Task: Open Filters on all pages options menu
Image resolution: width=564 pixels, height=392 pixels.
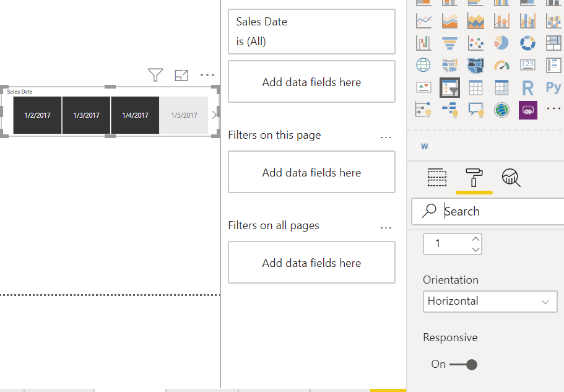Action: [386, 228]
